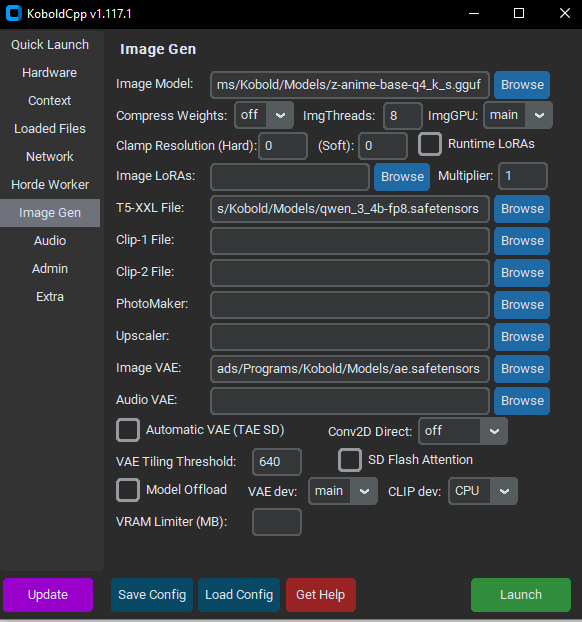The height and width of the screenshot is (622, 582).
Task: Switch to the Quick Launch tab
Action: [50, 45]
